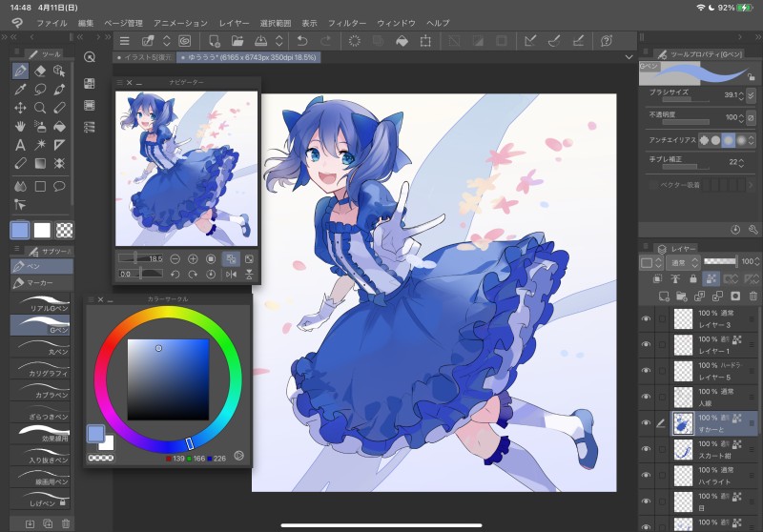Delete layer with trash icon in Layer panel
Image resolution: width=763 pixels, height=532 pixels.
[x=753, y=297]
